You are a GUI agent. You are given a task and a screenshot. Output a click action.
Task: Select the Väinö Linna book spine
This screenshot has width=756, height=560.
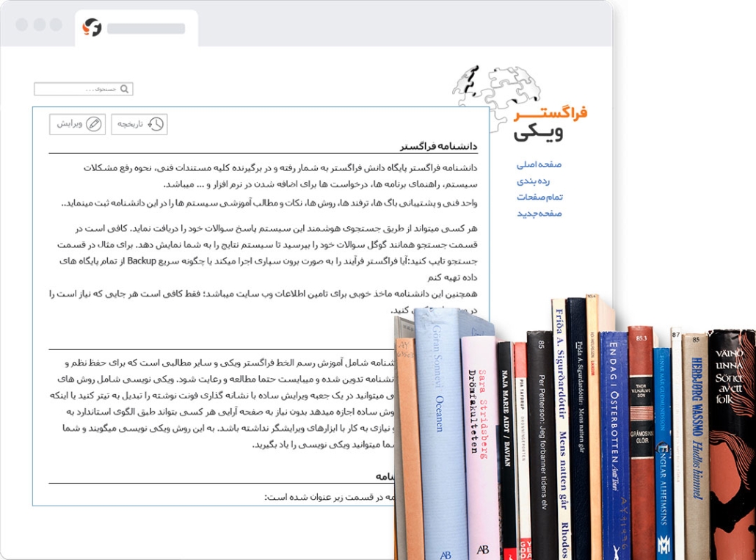(732, 440)
